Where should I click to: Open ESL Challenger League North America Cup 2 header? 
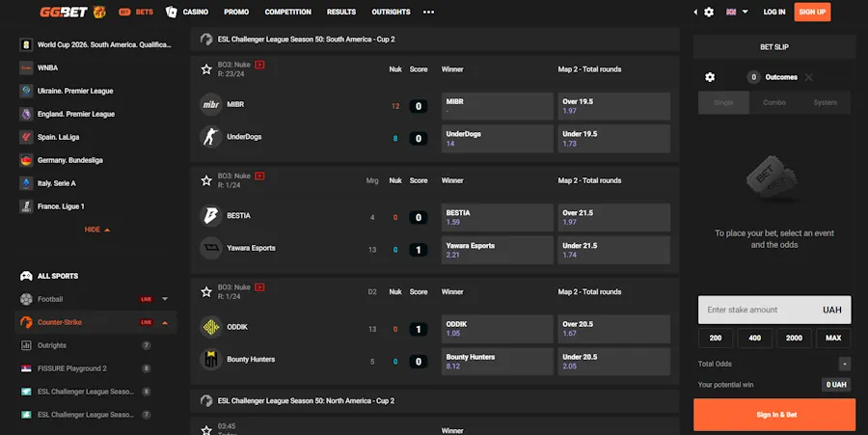[x=435, y=400]
